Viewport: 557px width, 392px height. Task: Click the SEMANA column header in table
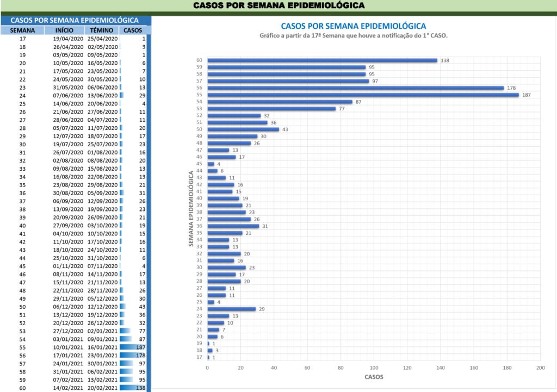click(x=22, y=30)
